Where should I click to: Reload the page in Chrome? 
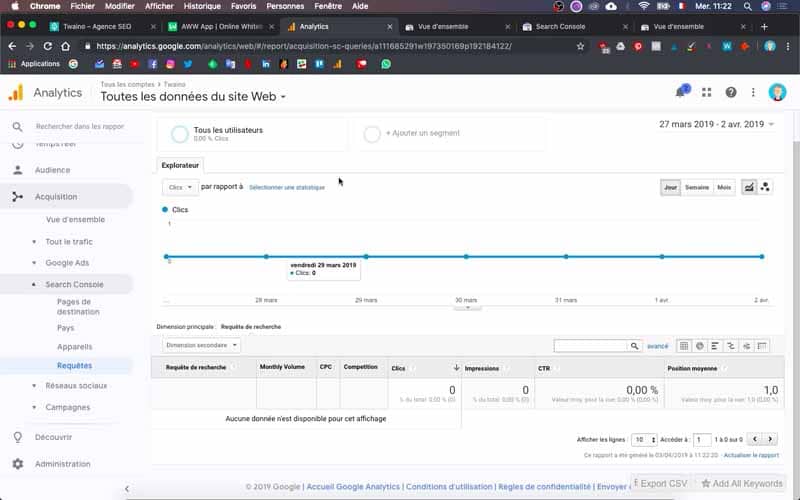click(x=47, y=46)
